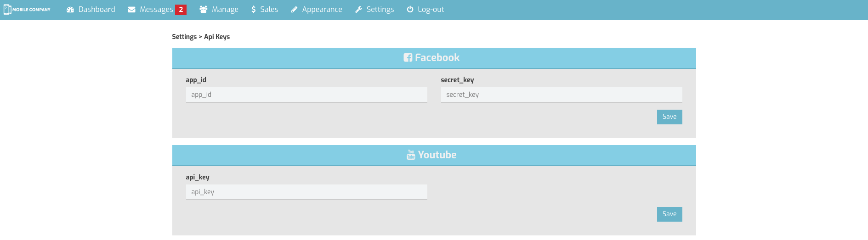Screen dimensions: 868x240
Task: Open the Sales menu item
Action: click(269, 10)
